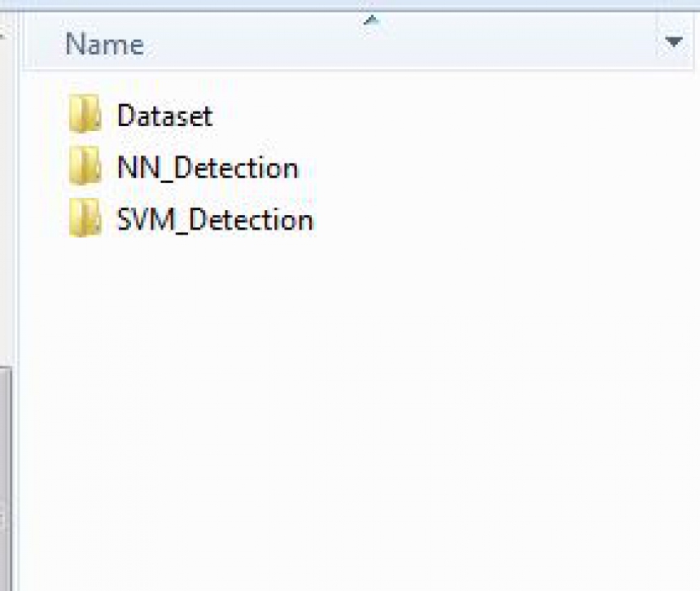Select the Dataset folder icon

pyautogui.click(x=85, y=114)
